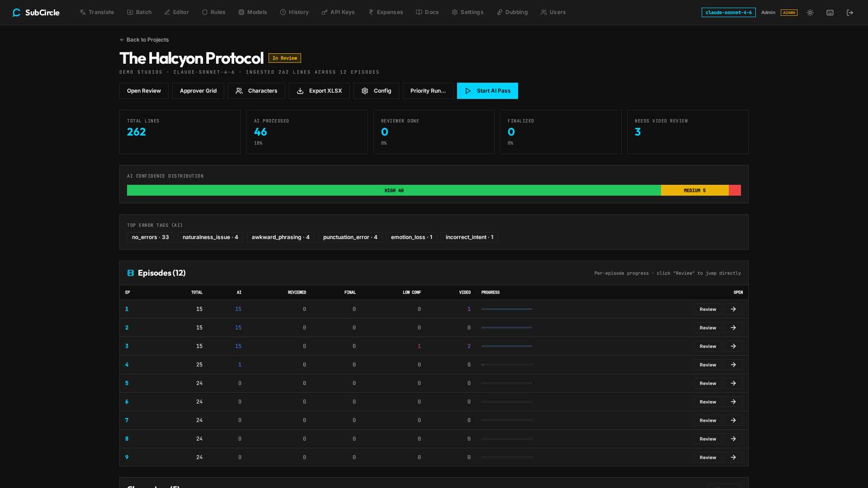The image size is (868, 488).
Task: Click the LOW CONF column header
Action: click(412, 292)
